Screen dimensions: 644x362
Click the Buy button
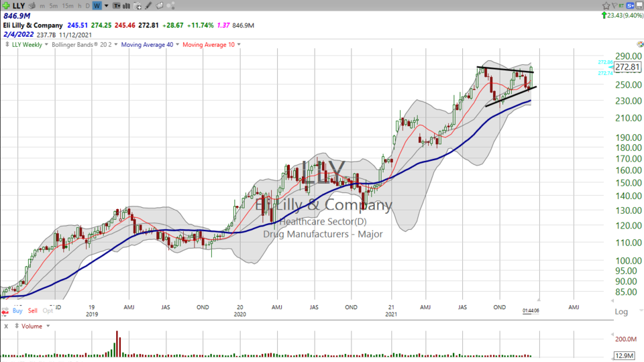click(17, 310)
